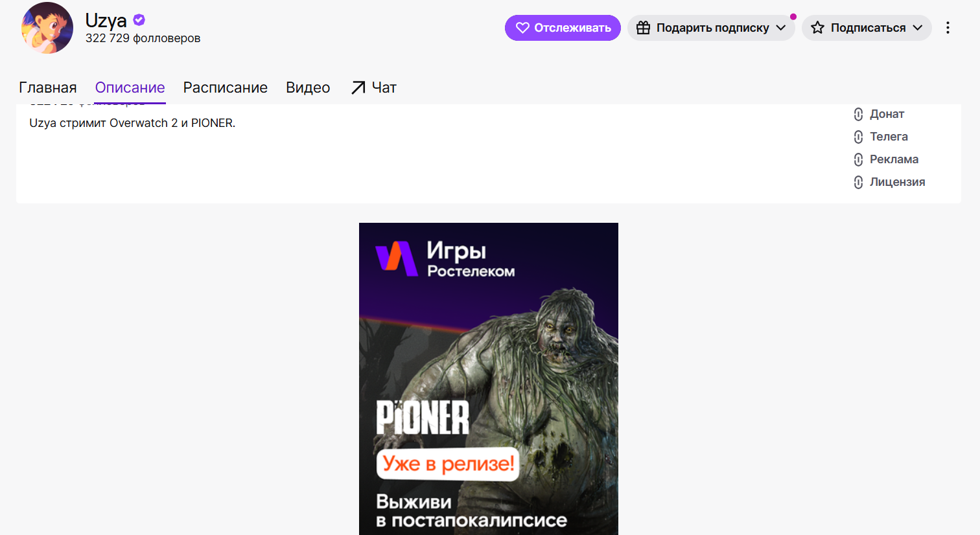Pop out the Чат tab

click(x=373, y=87)
